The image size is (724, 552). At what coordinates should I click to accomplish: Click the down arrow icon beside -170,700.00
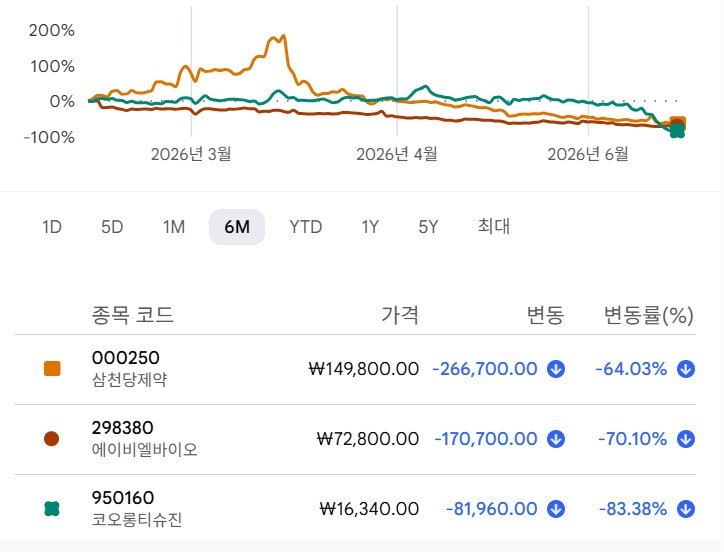tap(556, 439)
